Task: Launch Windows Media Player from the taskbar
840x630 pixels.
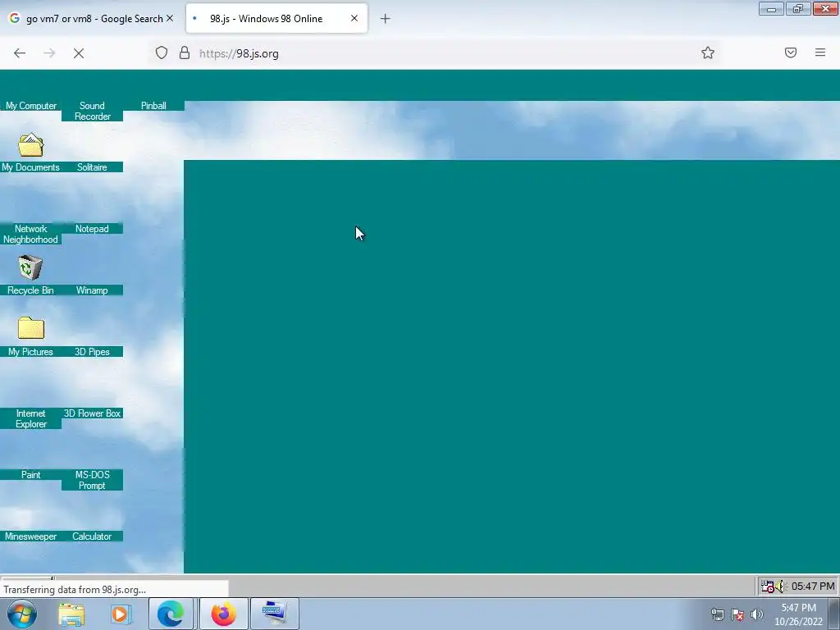Action: tap(121, 614)
